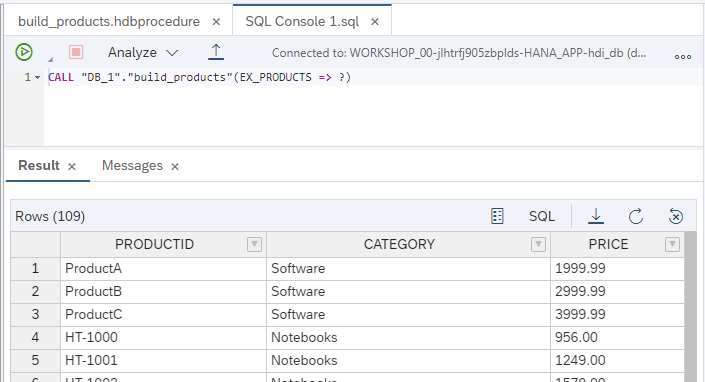Select the Result tab
Viewport: 705px width, 382px height.
point(39,165)
